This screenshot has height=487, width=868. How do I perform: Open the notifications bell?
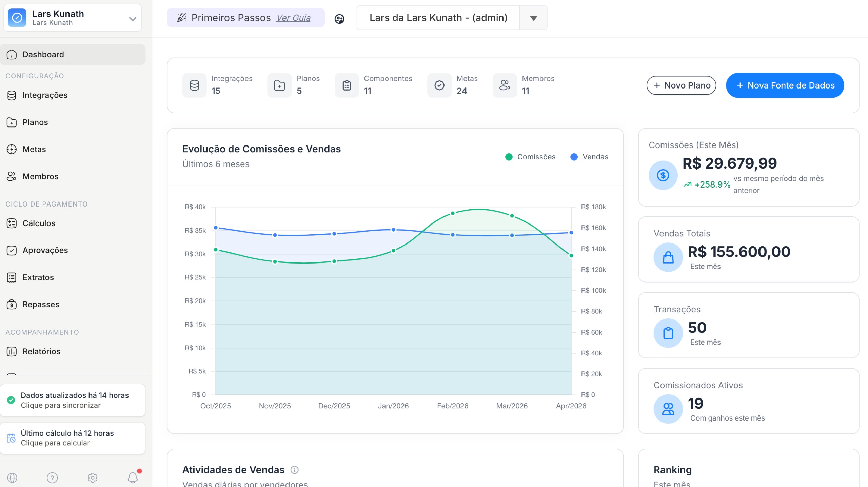133,478
